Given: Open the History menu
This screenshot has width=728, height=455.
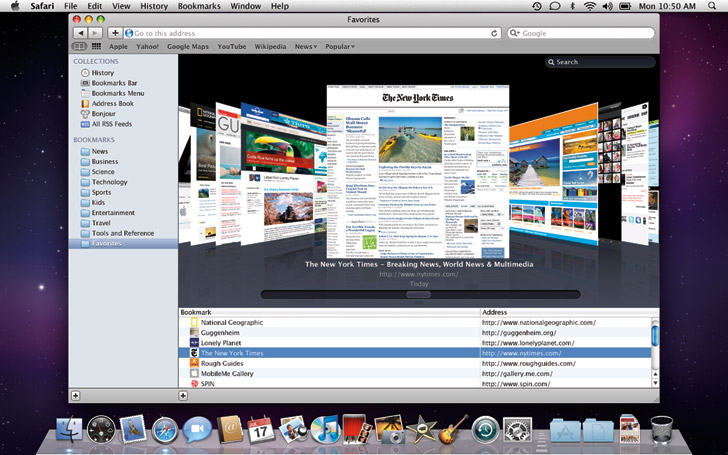Looking at the screenshot, I should click(154, 6).
